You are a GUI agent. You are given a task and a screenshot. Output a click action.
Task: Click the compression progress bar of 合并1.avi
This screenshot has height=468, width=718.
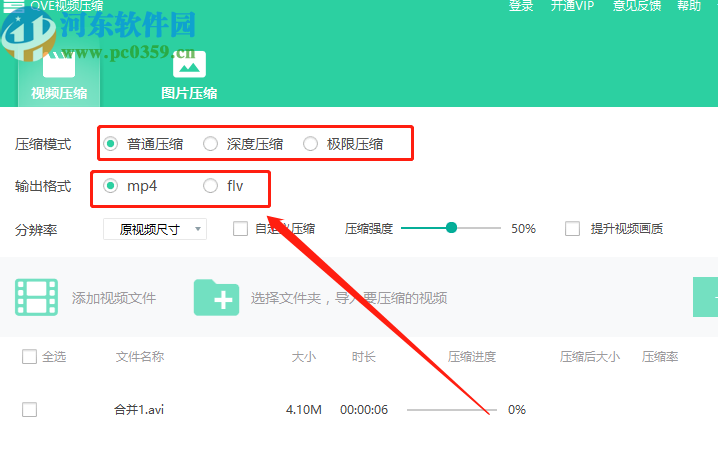(451, 410)
